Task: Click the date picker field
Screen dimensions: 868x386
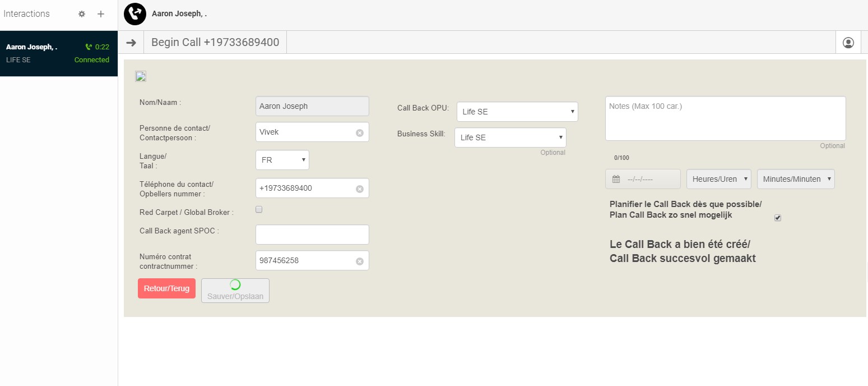Action: click(643, 179)
